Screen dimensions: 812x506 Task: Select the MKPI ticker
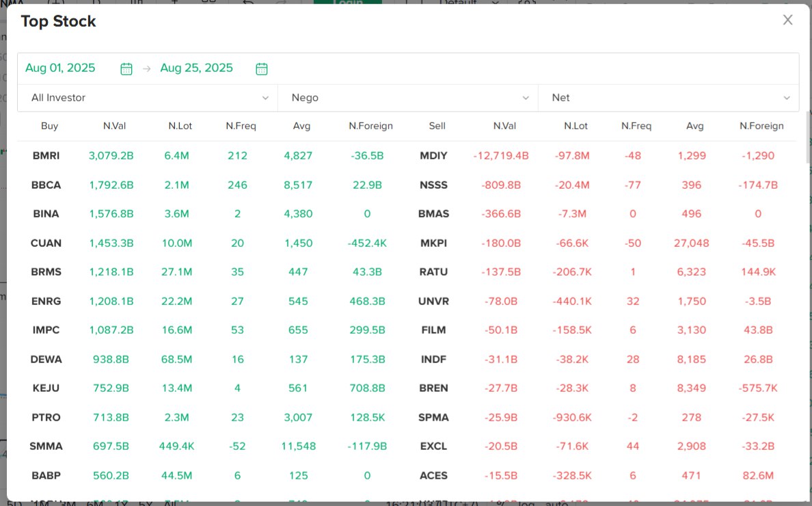(x=433, y=243)
